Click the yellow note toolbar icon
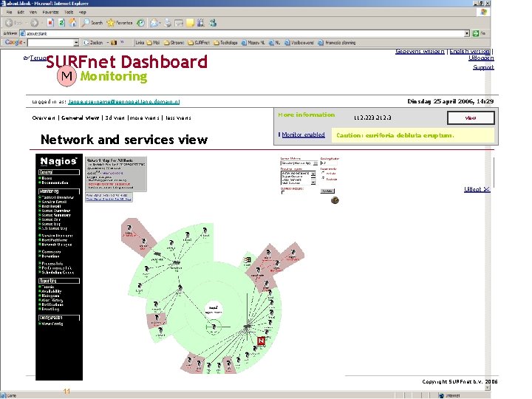Viewport: 532px width, 399px height. click(x=190, y=23)
